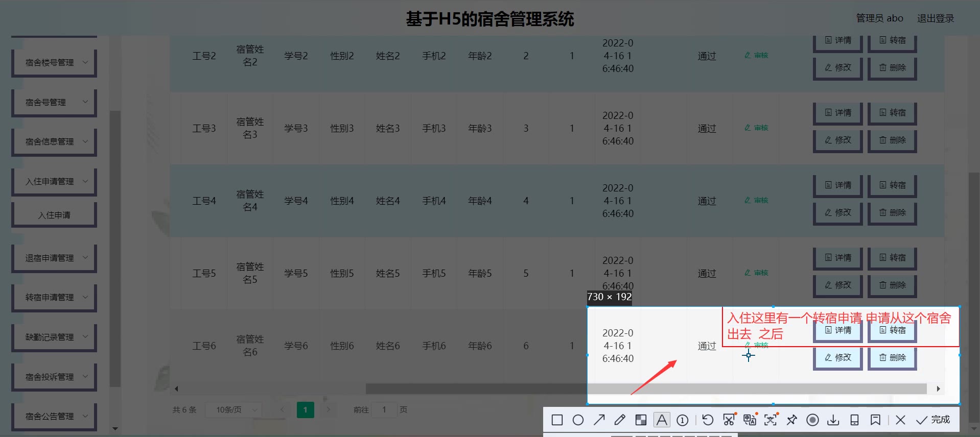This screenshot has width=980, height=437.
Task: Click 删除 button in 工号2 row
Action: [x=892, y=68]
